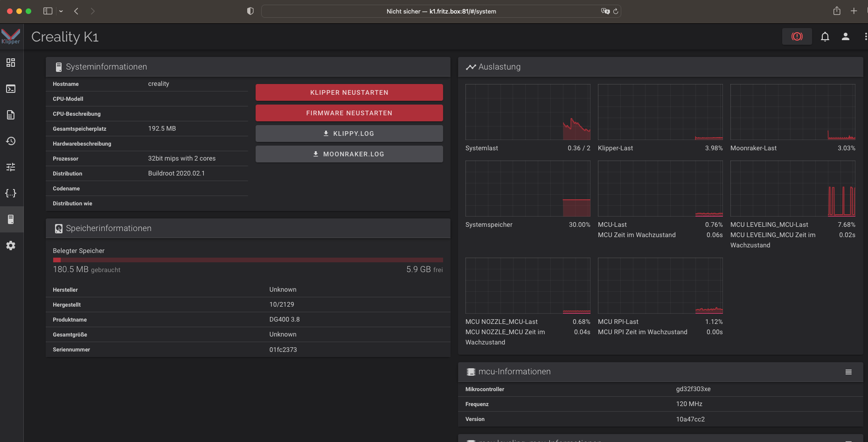Click the Safari privacy shield icon
Viewport: 868px width, 442px height.
pos(250,11)
